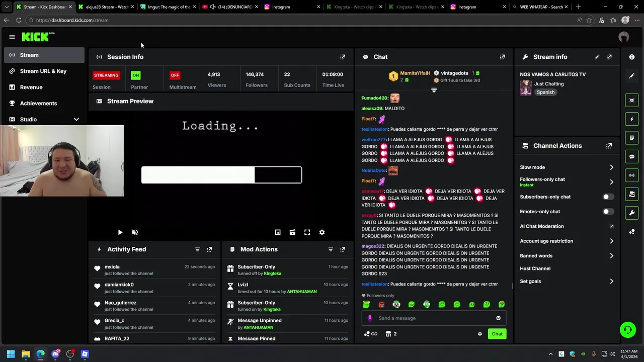Viewport: 644px width, 362px height.
Task: Open the emoji picker in chat input
Action: (498, 318)
